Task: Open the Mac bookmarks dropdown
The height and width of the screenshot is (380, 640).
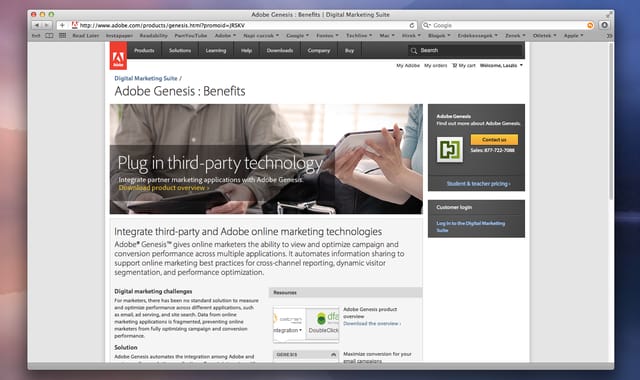Action: click(387, 36)
